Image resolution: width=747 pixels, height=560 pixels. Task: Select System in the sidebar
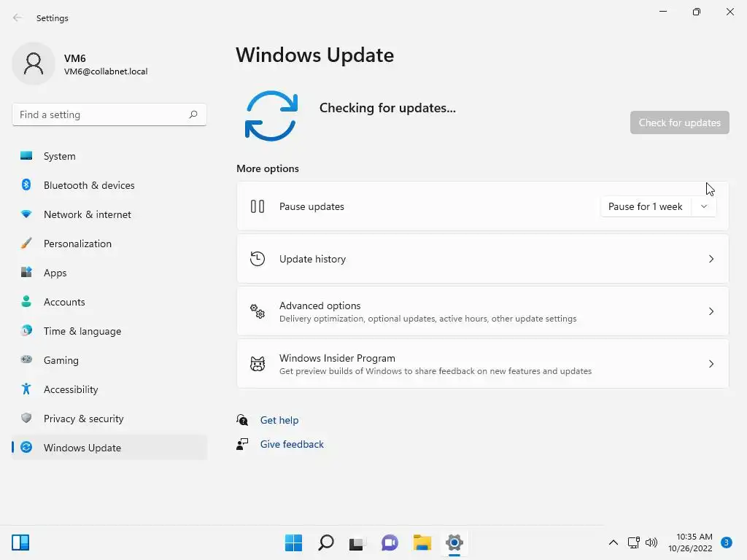tap(109, 156)
